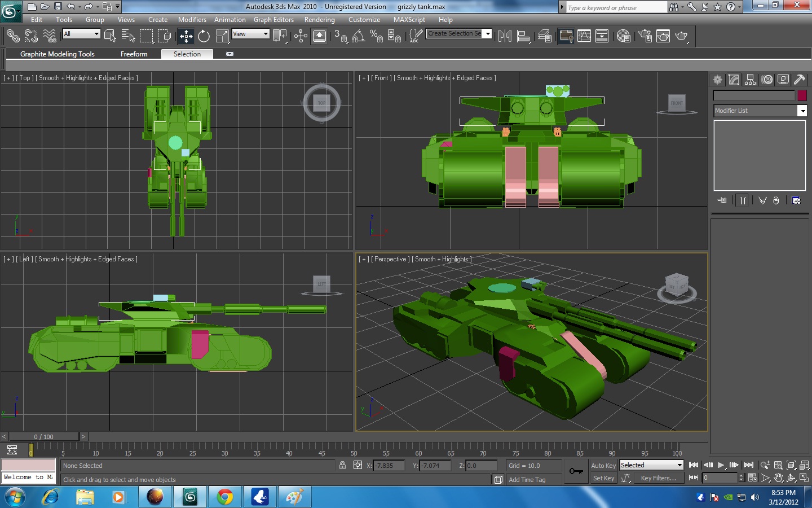Click the Edit Named Selection Sets icon
Image resolution: width=812 pixels, height=508 pixels.
pyautogui.click(x=415, y=36)
